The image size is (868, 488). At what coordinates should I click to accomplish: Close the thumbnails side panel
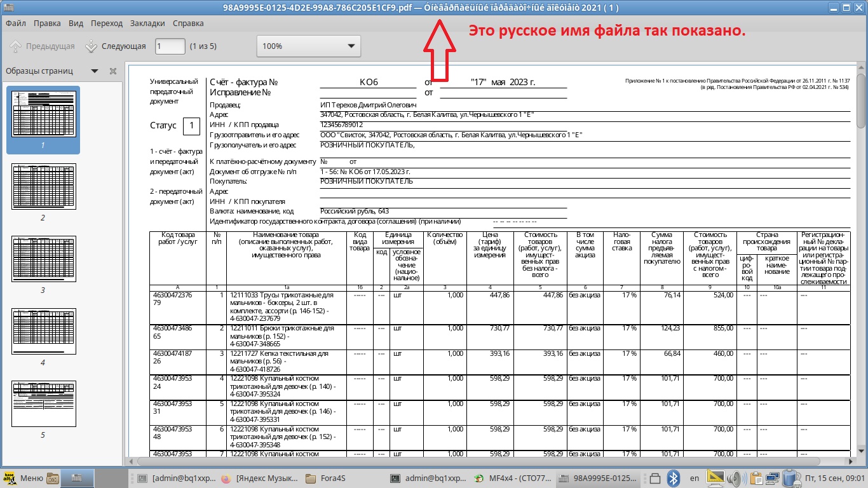point(113,71)
